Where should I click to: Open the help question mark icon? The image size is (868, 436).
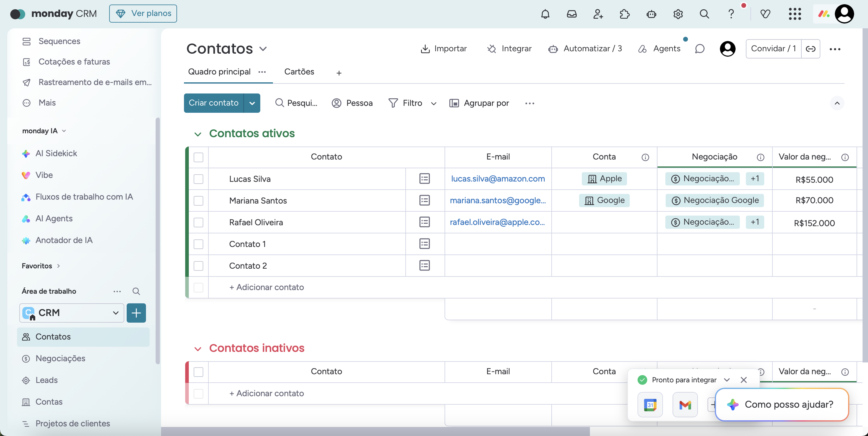pos(731,14)
